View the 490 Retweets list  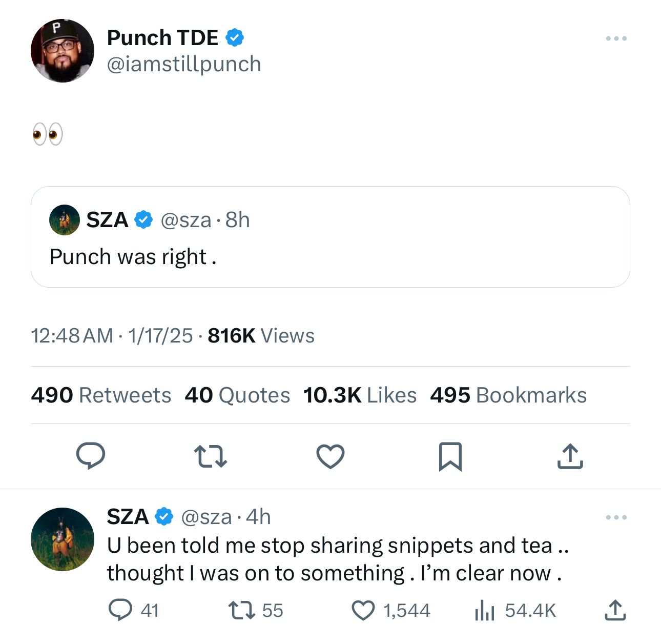101,395
